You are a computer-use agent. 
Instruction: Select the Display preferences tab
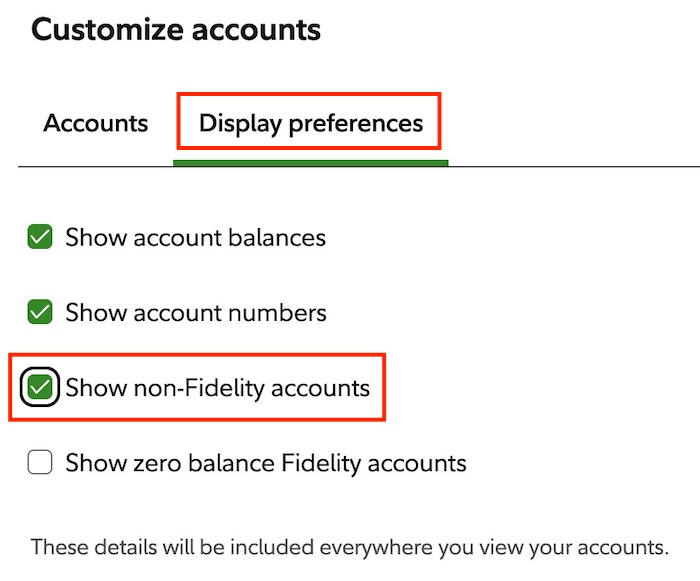(x=311, y=123)
